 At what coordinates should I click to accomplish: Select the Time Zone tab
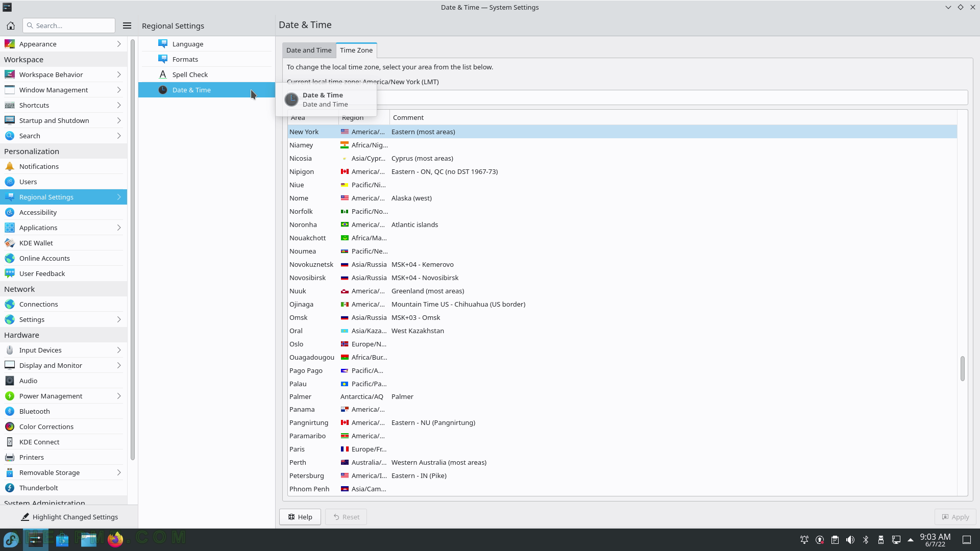(x=356, y=50)
